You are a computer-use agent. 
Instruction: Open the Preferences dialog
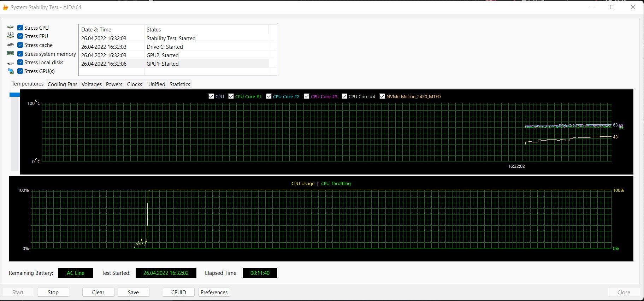click(214, 292)
